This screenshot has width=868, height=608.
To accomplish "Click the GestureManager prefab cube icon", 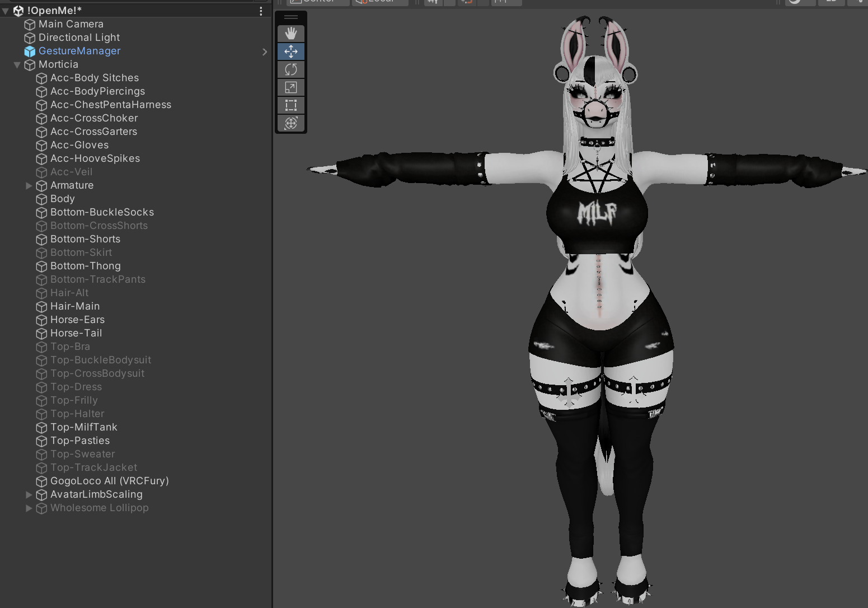I will [30, 51].
